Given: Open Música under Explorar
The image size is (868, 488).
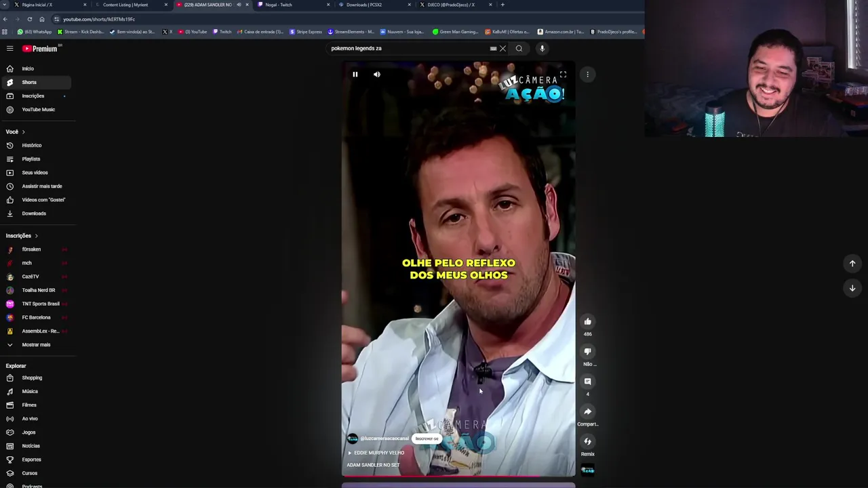Looking at the screenshot, I should 35,391.
